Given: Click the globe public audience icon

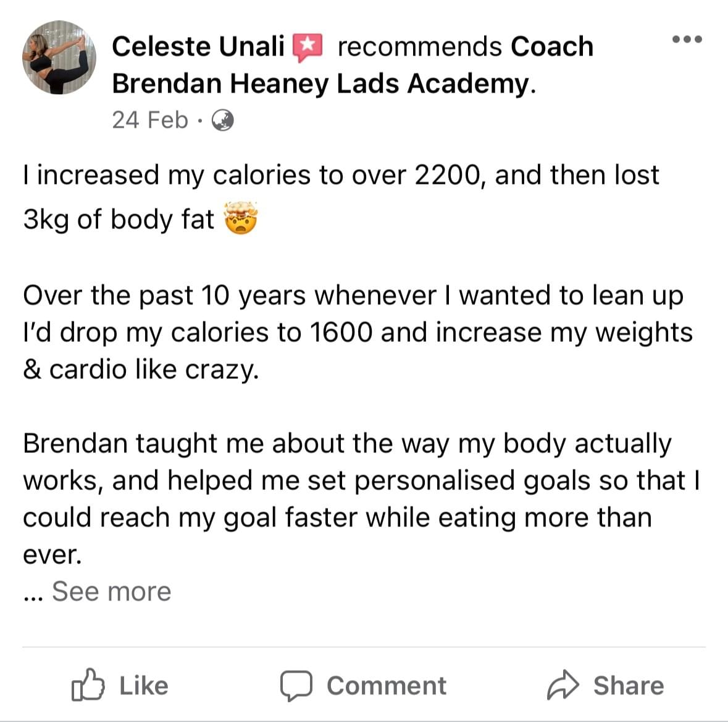Looking at the screenshot, I should click(x=222, y=120).
